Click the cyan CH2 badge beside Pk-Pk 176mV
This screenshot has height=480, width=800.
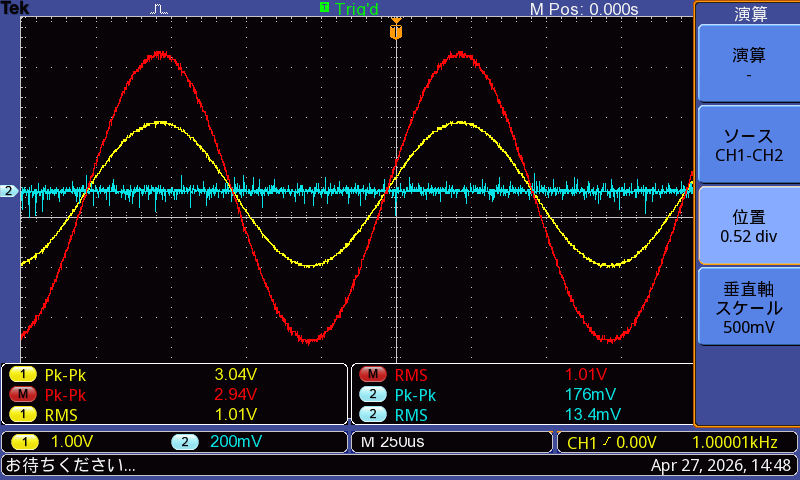pos(373,394)
